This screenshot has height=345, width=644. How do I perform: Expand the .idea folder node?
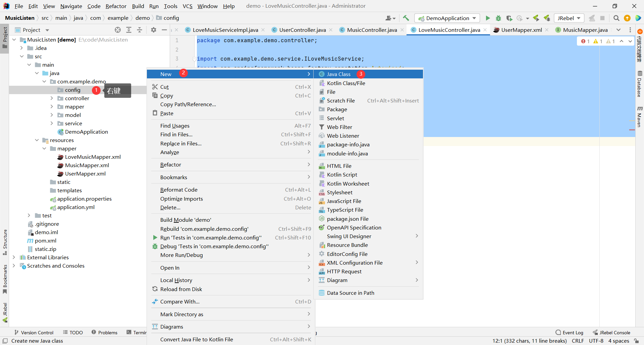click(x=21, y=48)
